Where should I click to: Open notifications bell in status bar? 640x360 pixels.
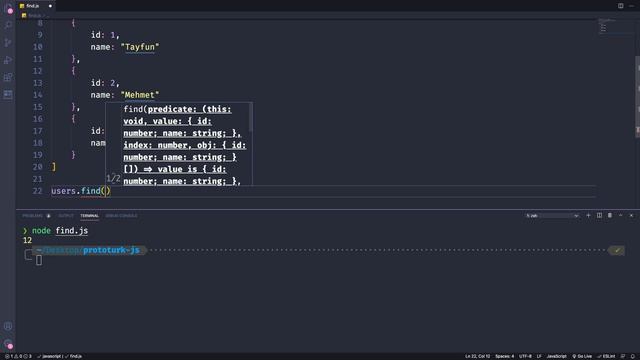[633, 356]
